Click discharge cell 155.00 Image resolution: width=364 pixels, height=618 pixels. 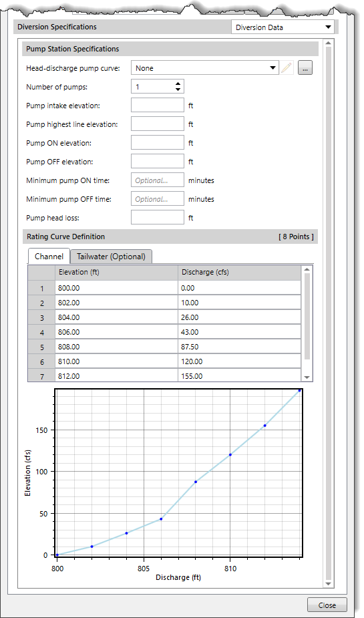tap(239, 375)
